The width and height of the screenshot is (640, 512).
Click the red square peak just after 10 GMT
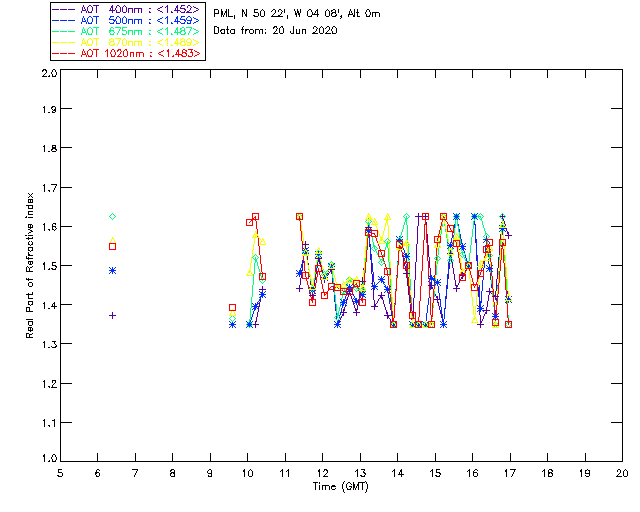coord(256,216)
